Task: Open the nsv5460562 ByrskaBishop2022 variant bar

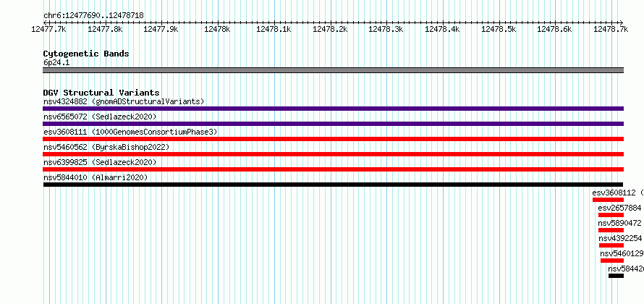Action: point(333,154)
